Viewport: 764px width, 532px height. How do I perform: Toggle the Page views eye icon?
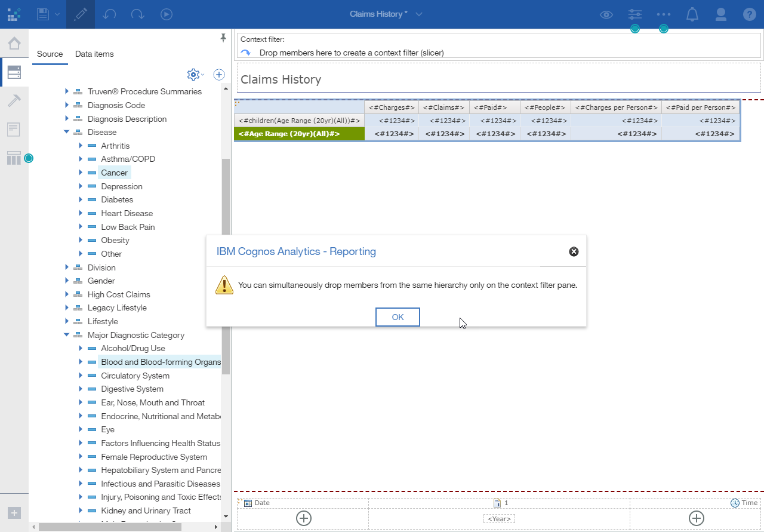click(x=606, y=14)
